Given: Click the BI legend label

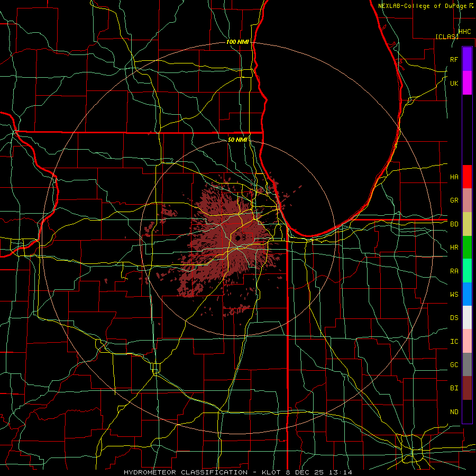Looking at the screenshot, I should (x=454, y=388).
